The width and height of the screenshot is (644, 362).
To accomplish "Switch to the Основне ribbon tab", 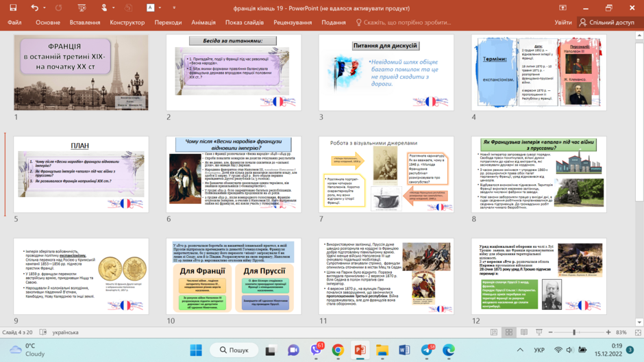I will (x=48, y=22).
